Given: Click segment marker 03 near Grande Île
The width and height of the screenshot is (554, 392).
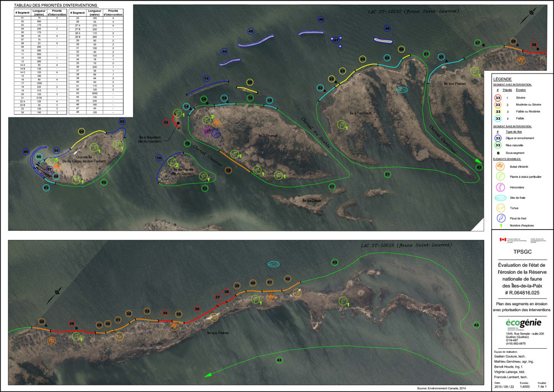Looking at the screenshot, I should [x=122, y=122].
